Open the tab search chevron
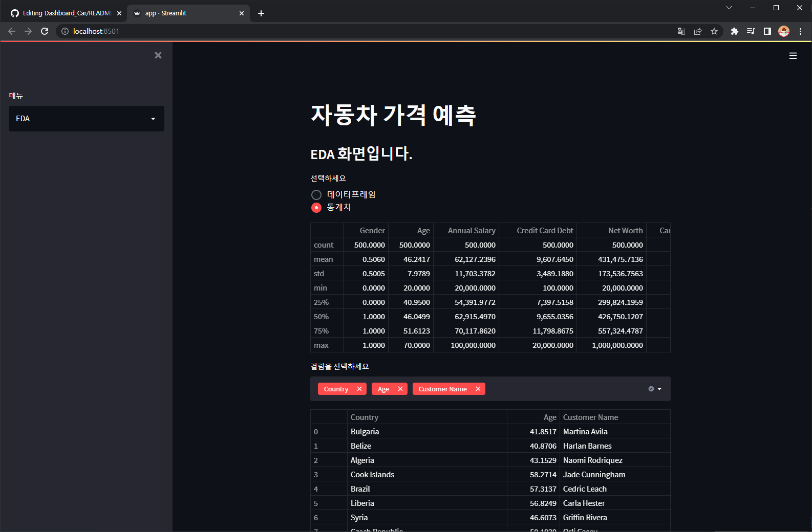The image size is (812, 532). (x=729, y=8)
